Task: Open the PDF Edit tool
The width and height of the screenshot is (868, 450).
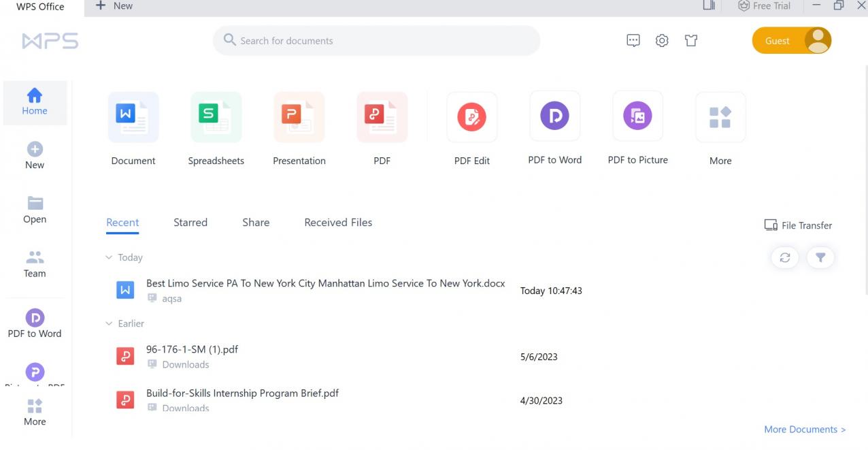Action: (x=472, y=117)
